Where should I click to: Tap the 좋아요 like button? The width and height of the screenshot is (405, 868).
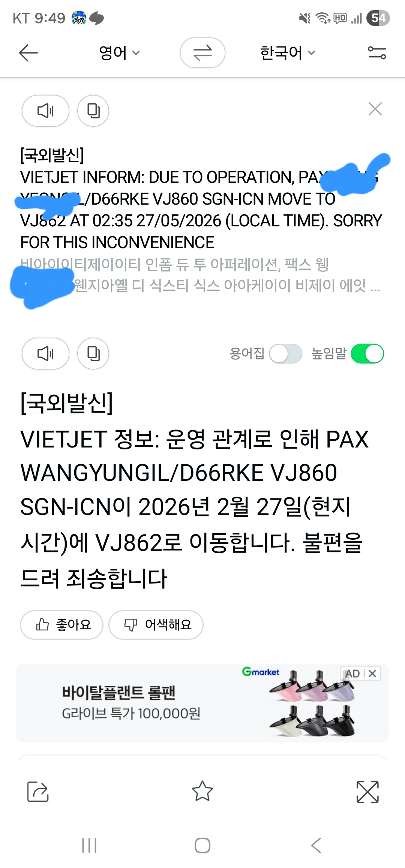[61, 625]
